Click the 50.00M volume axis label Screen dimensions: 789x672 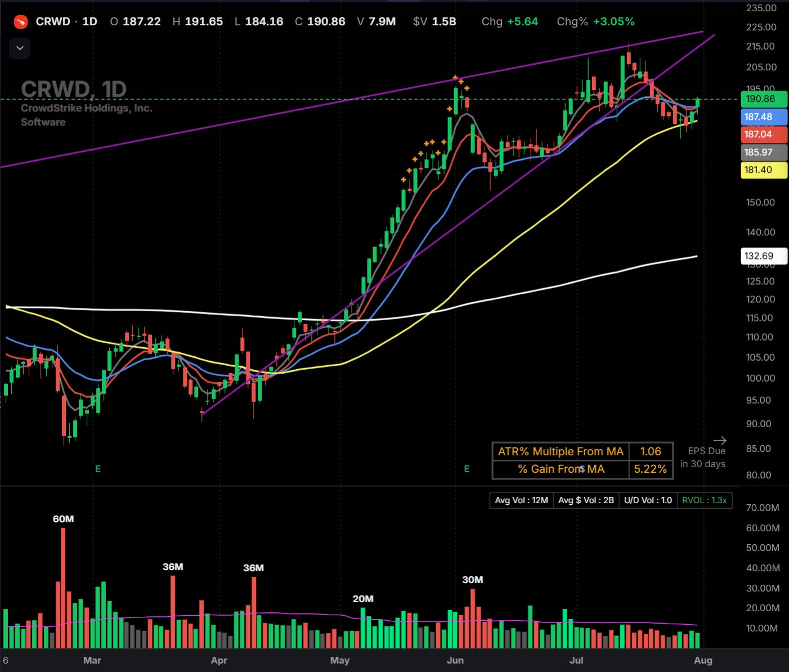(x=763, y=548)
